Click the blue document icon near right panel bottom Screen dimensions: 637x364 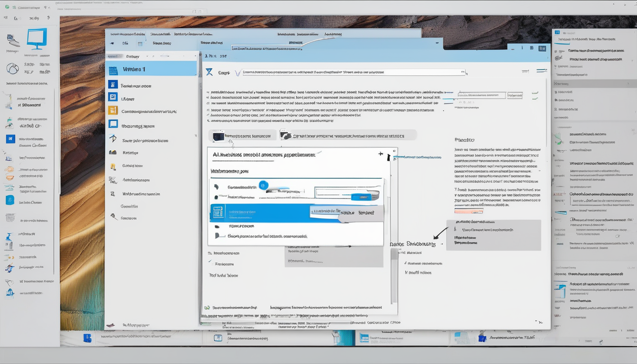561,291
